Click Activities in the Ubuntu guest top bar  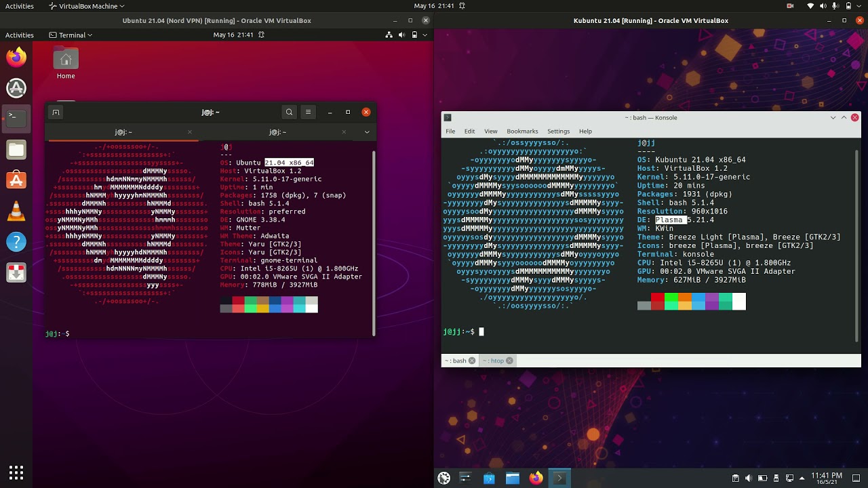point(20,35)
